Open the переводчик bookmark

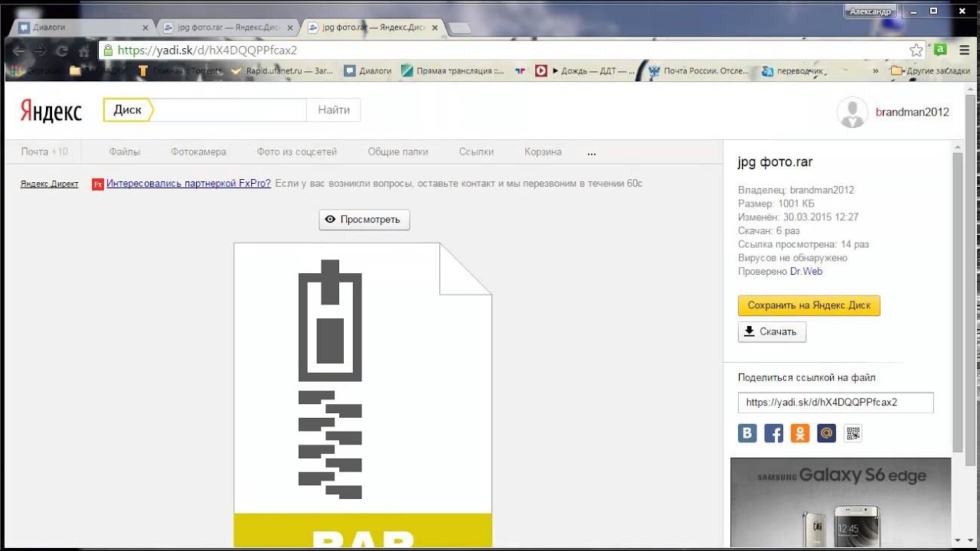792,70
